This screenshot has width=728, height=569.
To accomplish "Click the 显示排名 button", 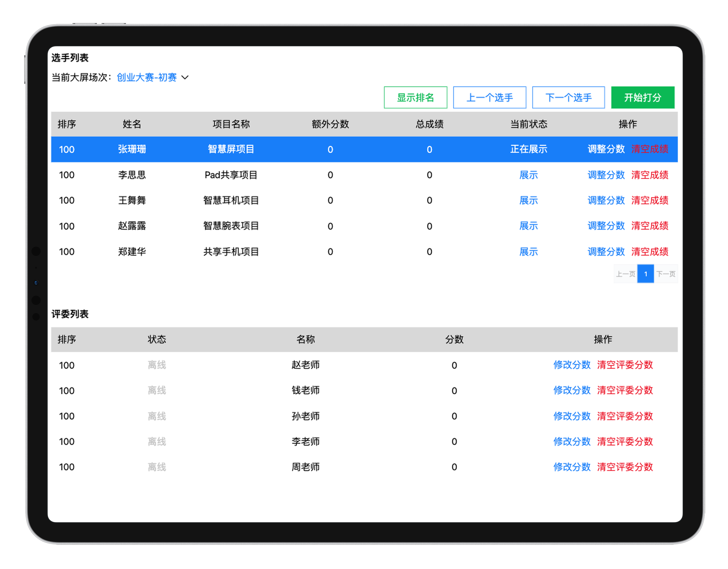I will pyautogui.click(x=415, y=98).
